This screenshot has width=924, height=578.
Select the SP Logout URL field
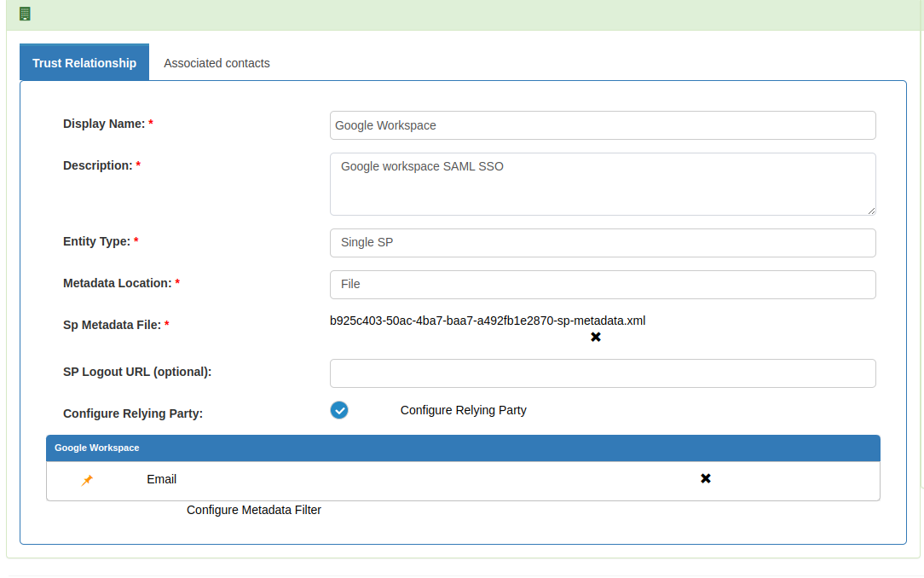coord(602,373)
